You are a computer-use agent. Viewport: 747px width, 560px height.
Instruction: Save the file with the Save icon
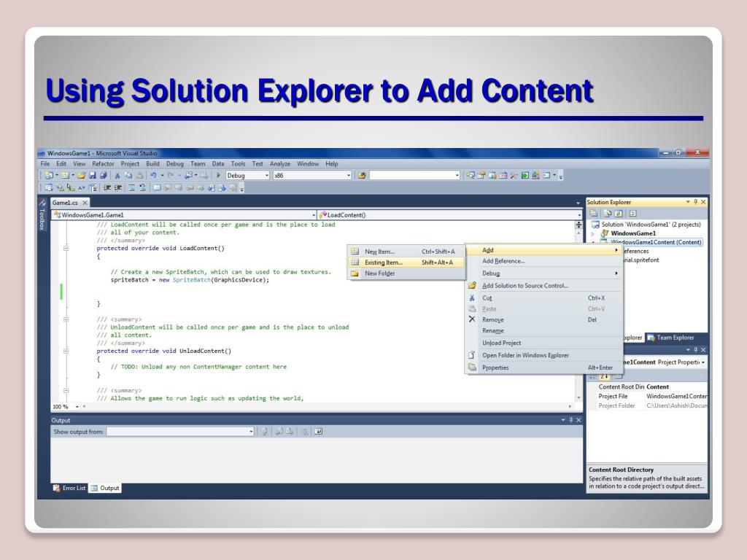[93, 175]
